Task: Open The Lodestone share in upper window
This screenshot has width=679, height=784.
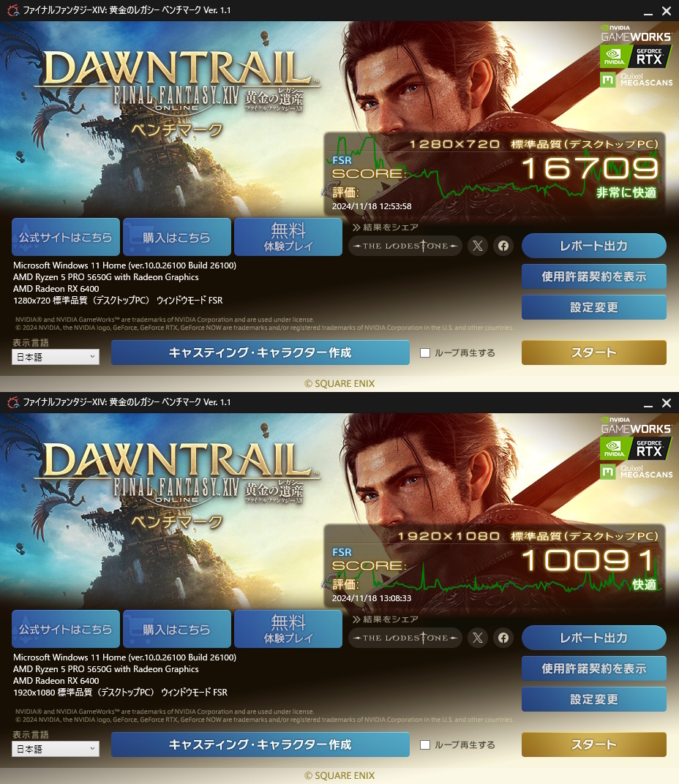Action: point(405,246)
